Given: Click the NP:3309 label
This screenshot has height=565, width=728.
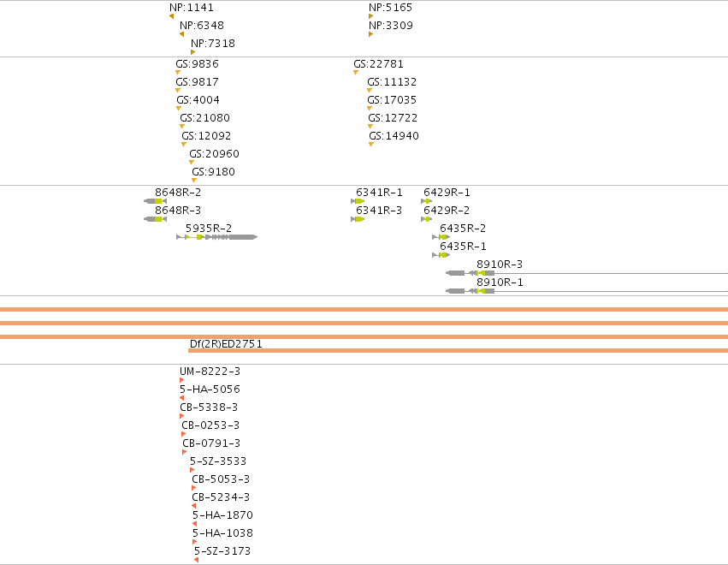Looking at the screenshot, I should click(x=390, y=25).
